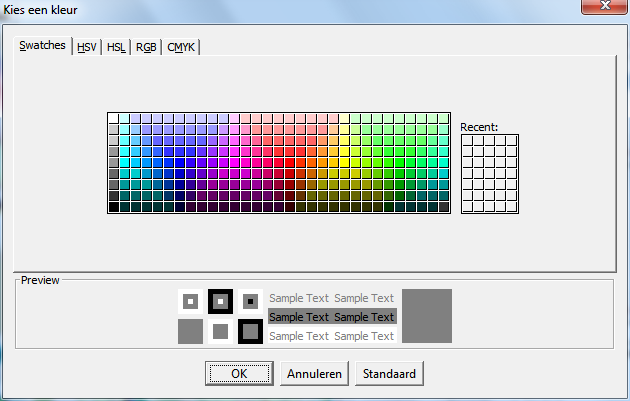Viewport: 630px width, 401px height.
Task: Click the black-bordered gray square in preview bottom row
Action: click(250, 331)
